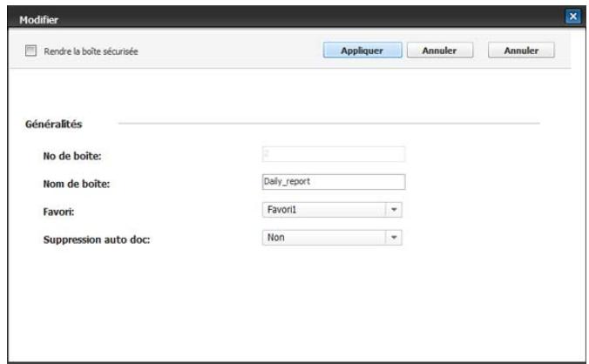
Task: Click the Généralités section heading
Action: (x=52, y=125)
